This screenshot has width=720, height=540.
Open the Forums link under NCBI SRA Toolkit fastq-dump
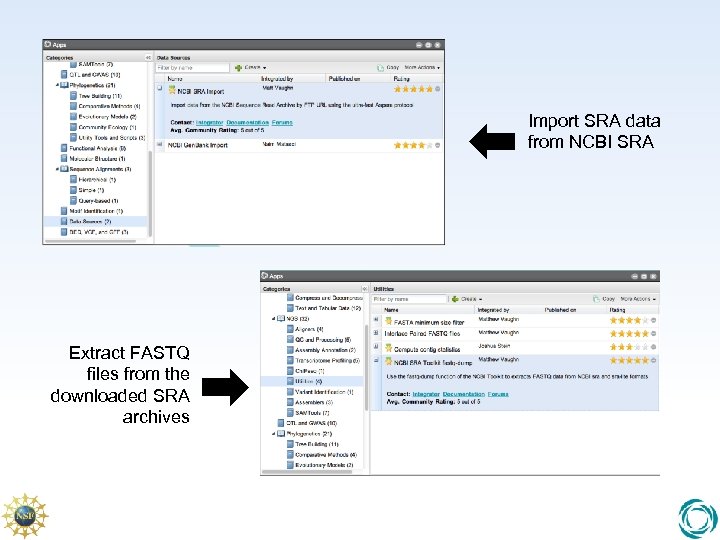[x=498, y=394]
